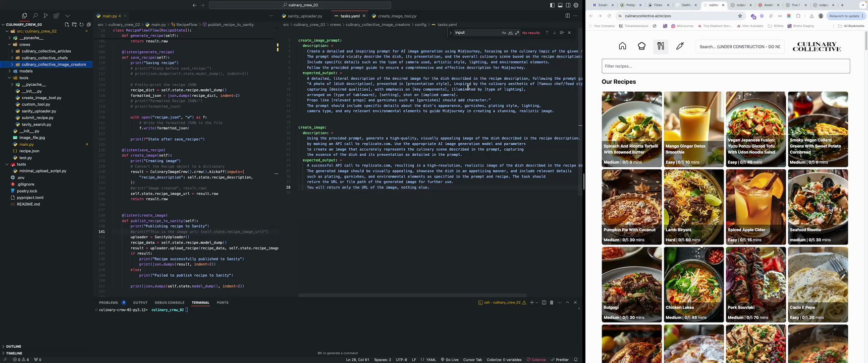This screenshot has height=363, width=868.
Task: Open the settings gear in the title bar
Action: tap(576, 5)
